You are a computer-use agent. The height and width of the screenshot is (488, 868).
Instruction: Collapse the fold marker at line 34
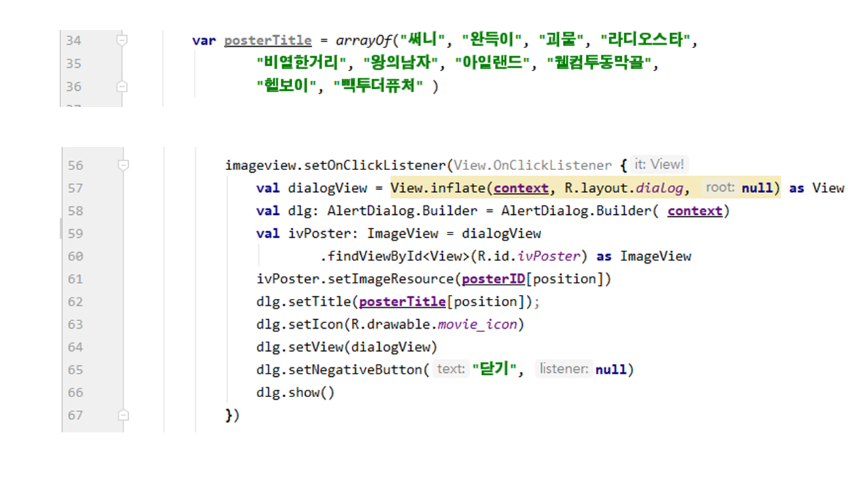122,41
